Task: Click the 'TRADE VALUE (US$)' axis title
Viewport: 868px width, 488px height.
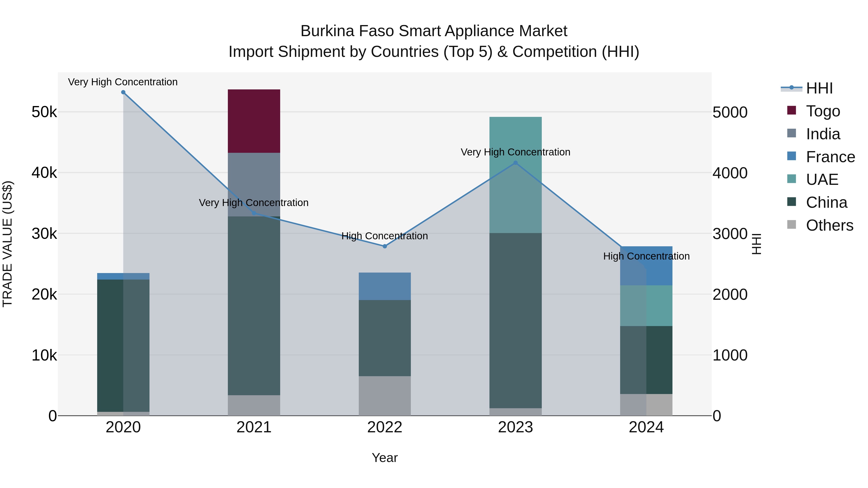Action: [x=7, y=244]
